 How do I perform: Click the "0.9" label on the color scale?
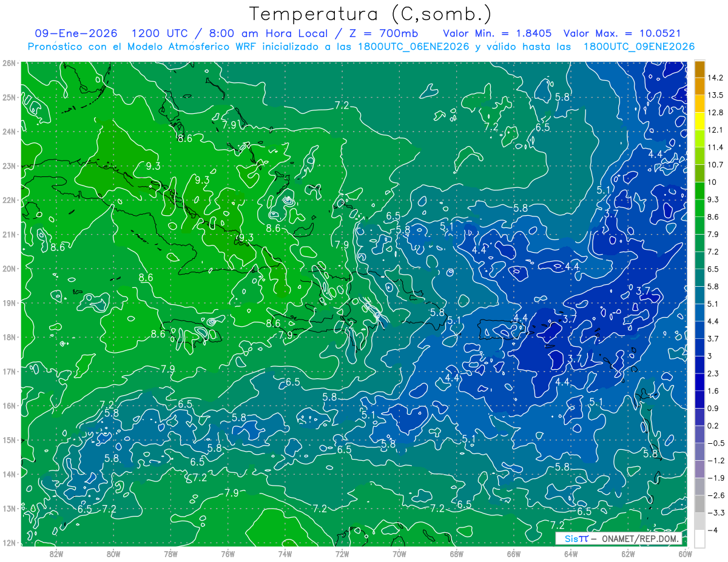713,408
